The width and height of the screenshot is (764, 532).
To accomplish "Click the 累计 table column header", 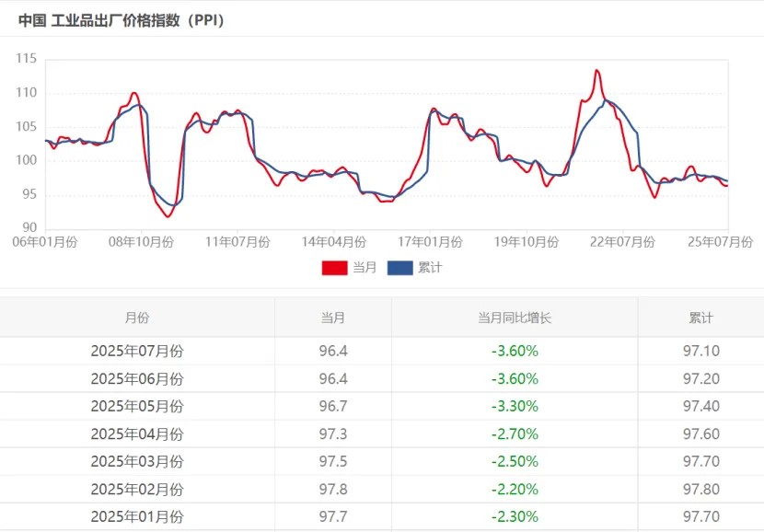I will coord(700,318).
